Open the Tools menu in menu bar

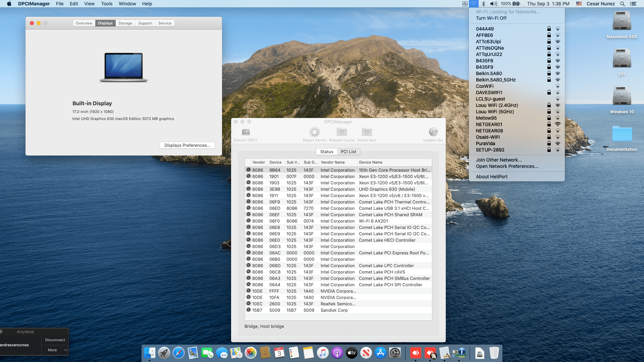click(x=107, y=4)
